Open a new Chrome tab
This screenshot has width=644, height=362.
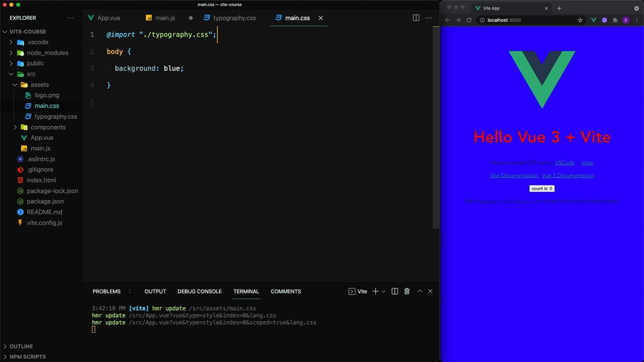[559, 8]
